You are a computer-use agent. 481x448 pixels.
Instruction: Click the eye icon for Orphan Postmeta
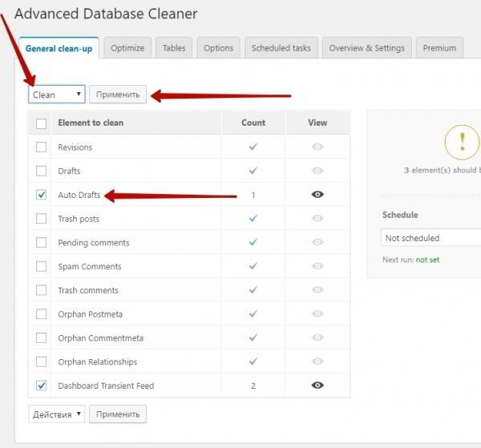point(317,313)
